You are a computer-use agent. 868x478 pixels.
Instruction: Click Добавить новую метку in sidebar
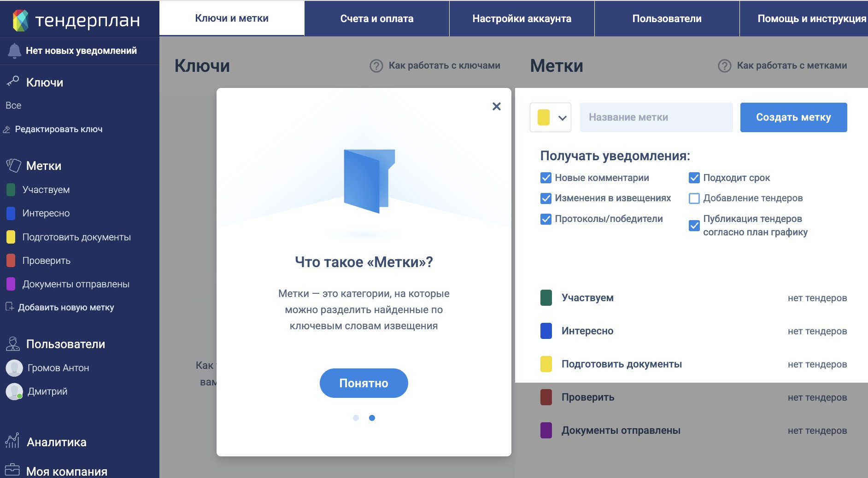pos(66,308)
